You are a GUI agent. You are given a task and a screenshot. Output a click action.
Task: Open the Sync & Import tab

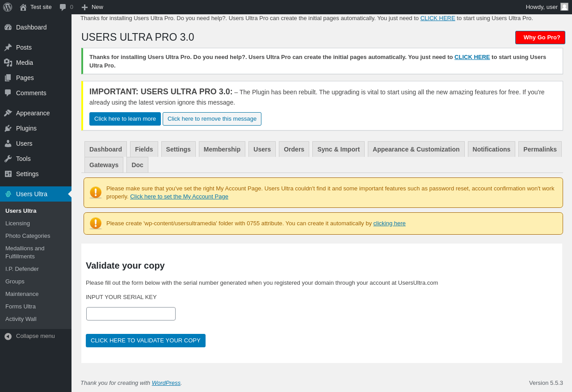(338, 149)
